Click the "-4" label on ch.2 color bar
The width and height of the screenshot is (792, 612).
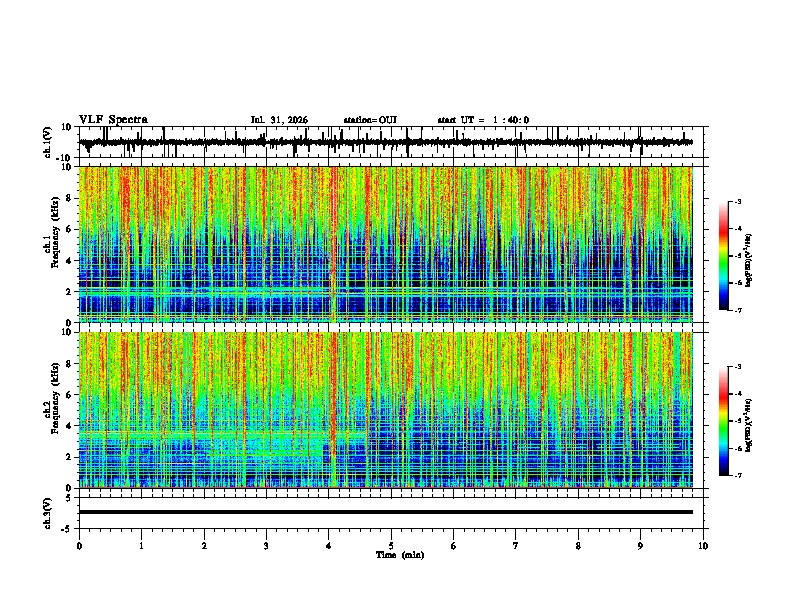tap(737, 394)
